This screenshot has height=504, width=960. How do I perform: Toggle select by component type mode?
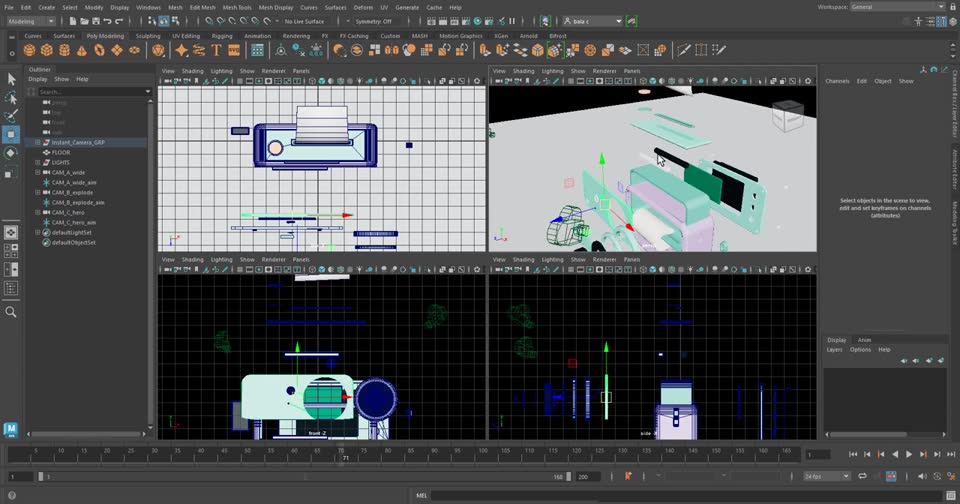coord(176,21)
